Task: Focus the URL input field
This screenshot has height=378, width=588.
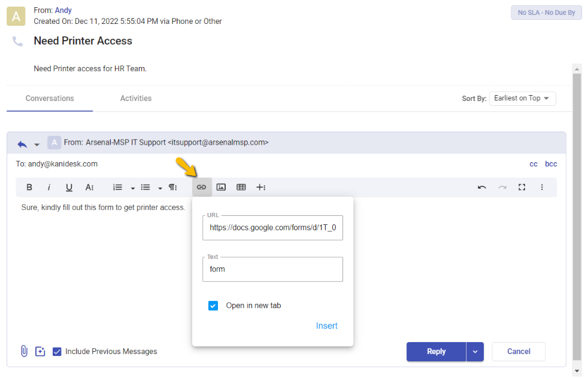Action: [x=272, y=228]
